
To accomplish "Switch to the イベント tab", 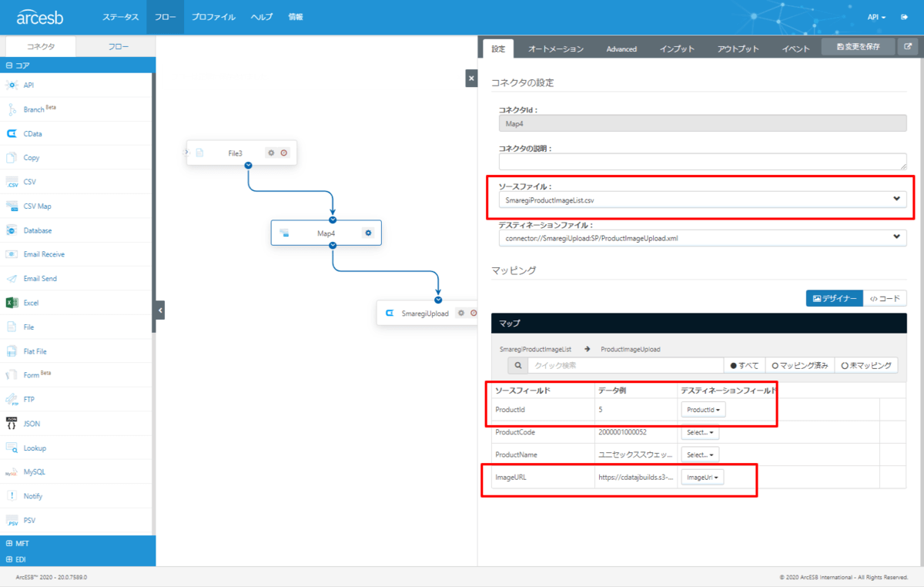I will coord(795,49).
